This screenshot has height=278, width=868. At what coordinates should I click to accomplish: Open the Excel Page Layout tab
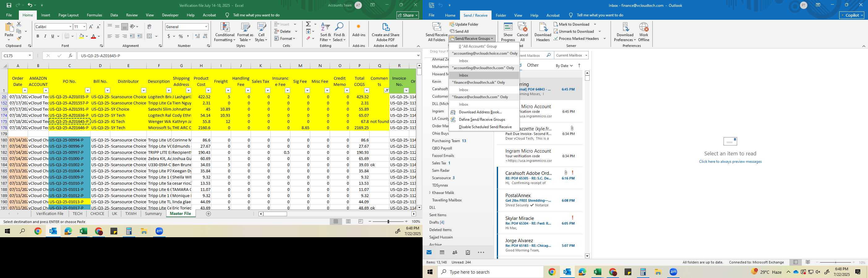point(68,15)
